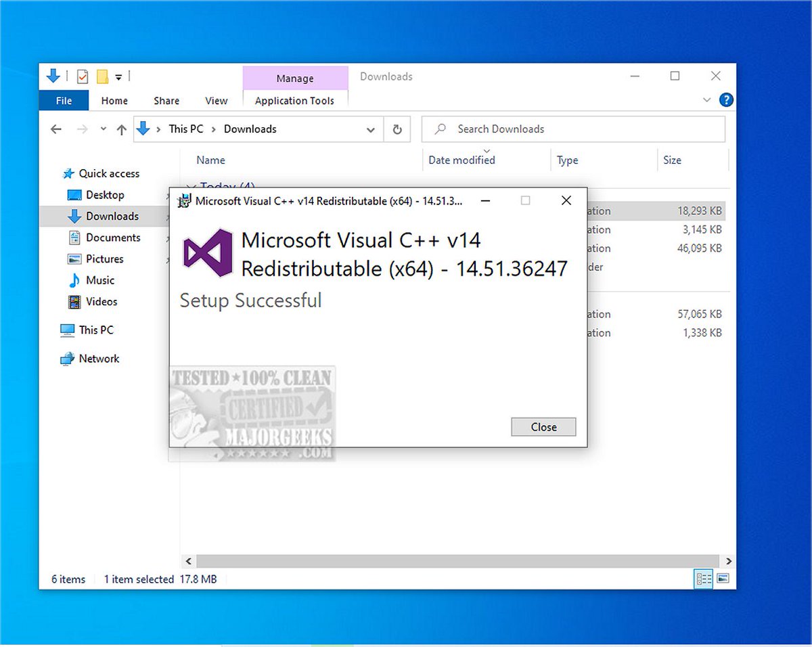Image resolution: width=812 pixels, height=647 pixels.
Task: Click scroll right arrow
Action: [x=729, y=561]
